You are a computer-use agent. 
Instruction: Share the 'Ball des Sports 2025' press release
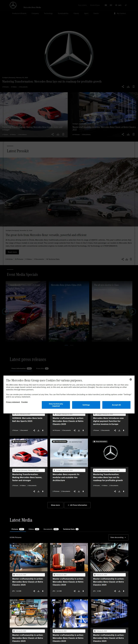(34, 430)
